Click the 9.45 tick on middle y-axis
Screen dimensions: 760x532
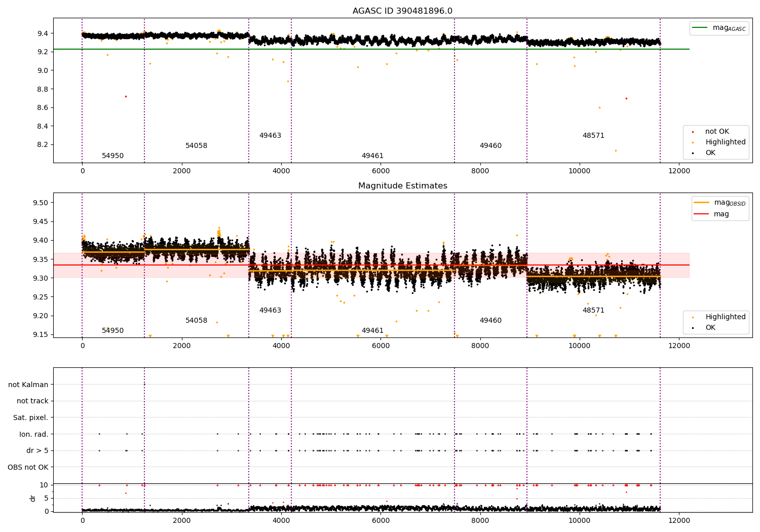pyautogui.click(x=41, y=221)
